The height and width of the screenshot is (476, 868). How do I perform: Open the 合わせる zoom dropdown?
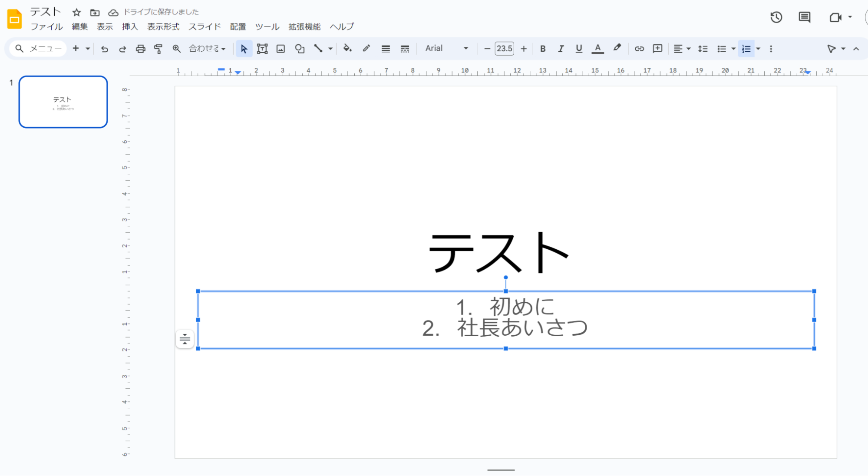[x=207, y=49]
